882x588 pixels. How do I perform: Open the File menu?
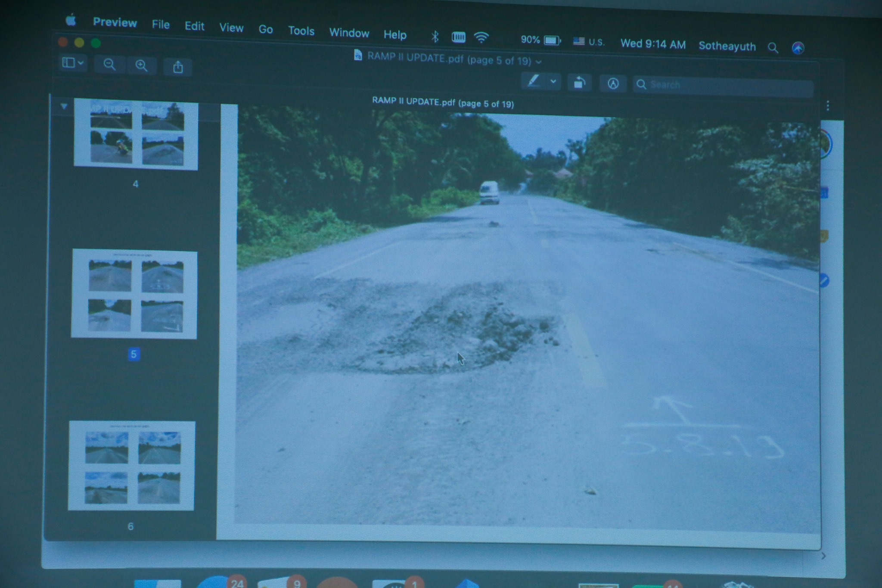tap(161, 25)
